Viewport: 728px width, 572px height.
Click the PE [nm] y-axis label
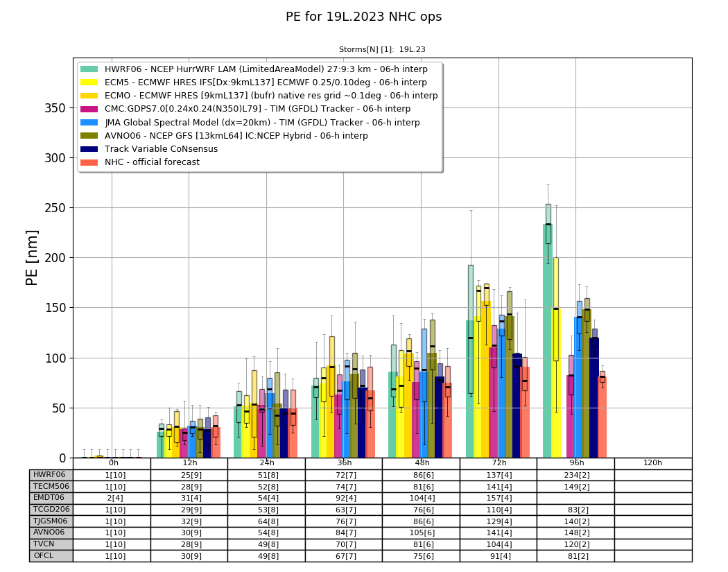32,258
